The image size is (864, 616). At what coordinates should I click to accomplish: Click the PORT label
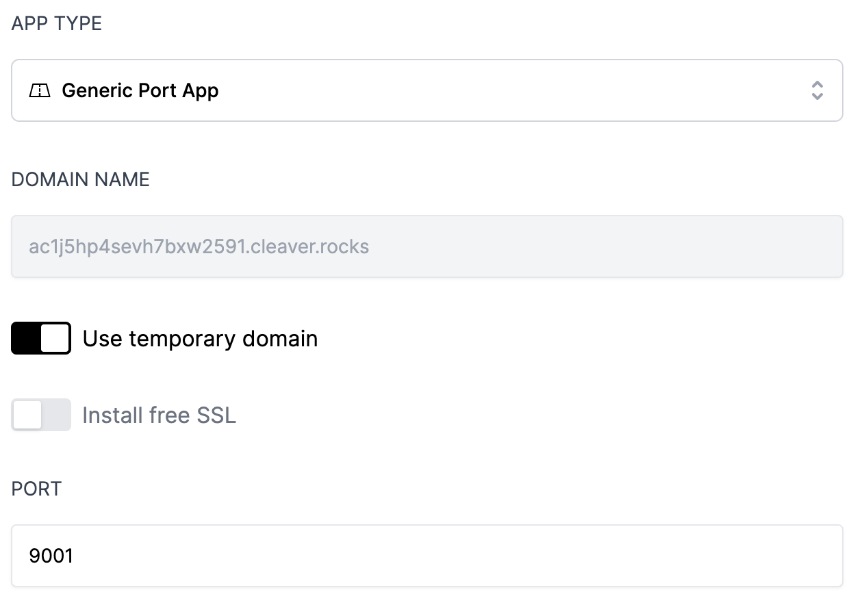(x=37, y=489)
